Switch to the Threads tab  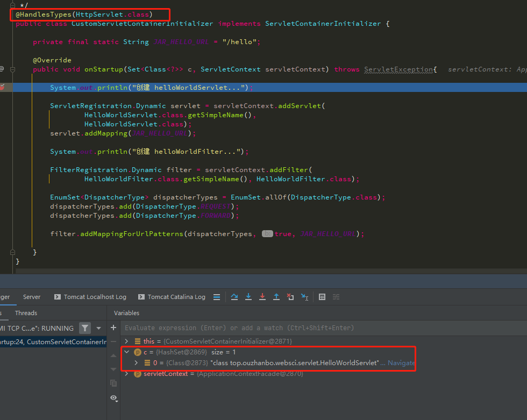26,313
